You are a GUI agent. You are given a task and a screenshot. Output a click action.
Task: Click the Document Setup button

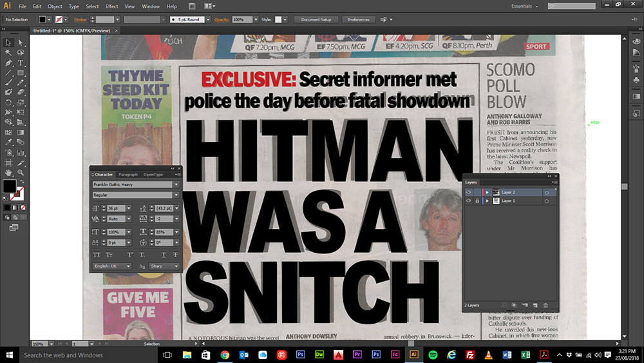pyautogui.click(x=316, y=20)
